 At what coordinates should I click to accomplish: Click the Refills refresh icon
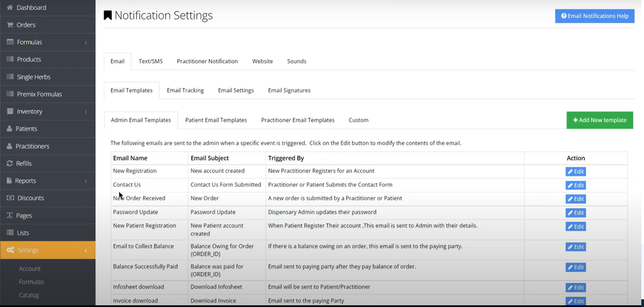coord(10,163)
